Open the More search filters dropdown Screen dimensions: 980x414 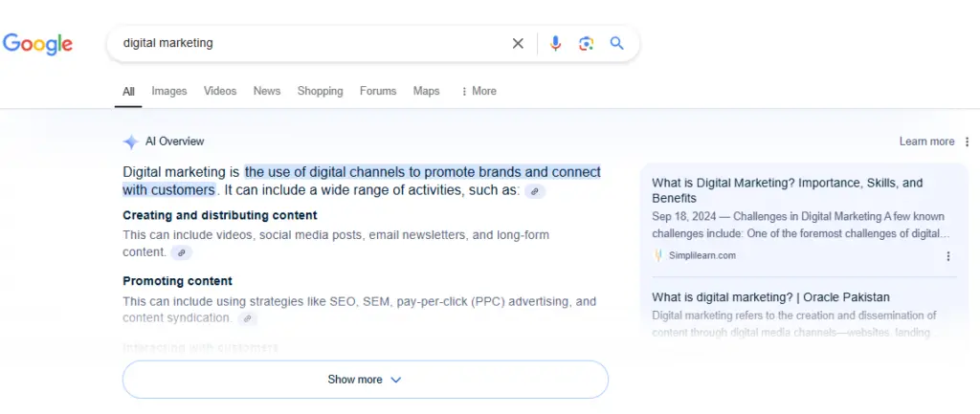[479, 91]
